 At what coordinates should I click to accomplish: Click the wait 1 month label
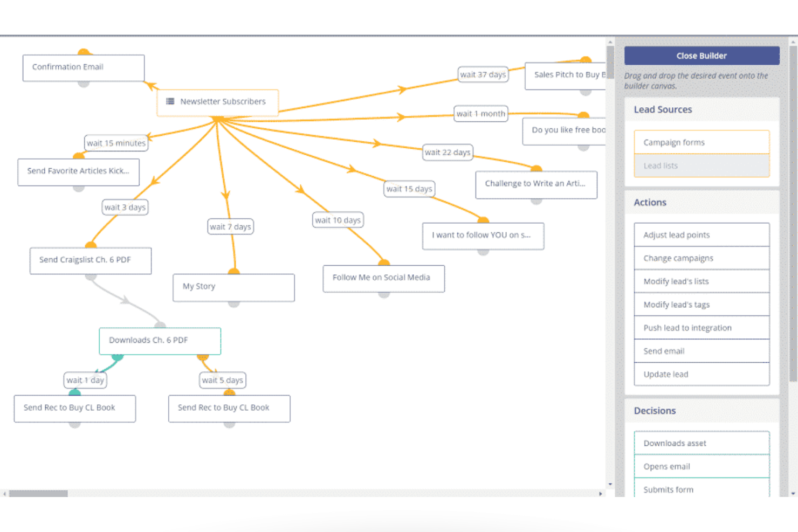481,113
